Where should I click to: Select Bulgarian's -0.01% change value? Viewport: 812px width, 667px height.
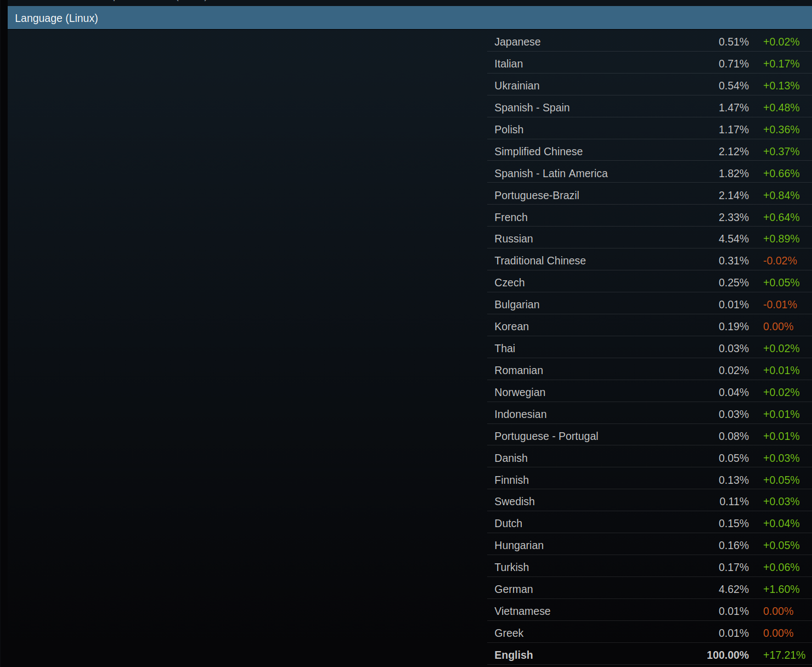click(x=780, y=304)
